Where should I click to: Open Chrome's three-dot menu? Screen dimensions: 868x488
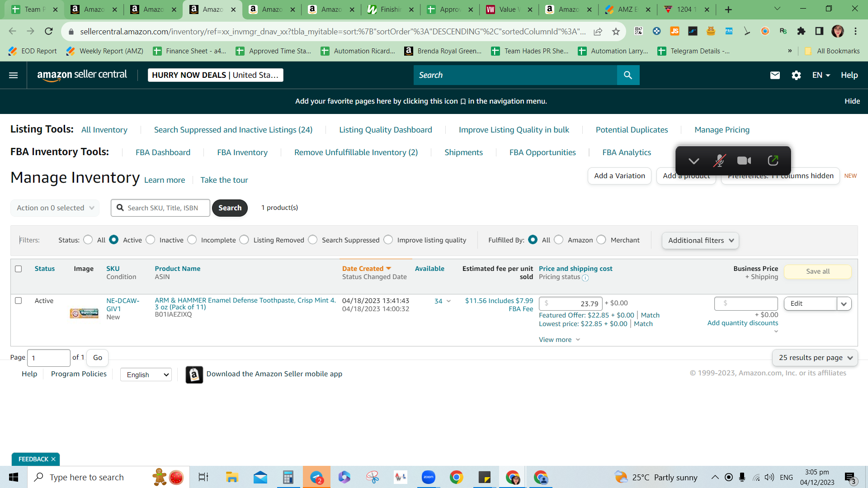855,31
